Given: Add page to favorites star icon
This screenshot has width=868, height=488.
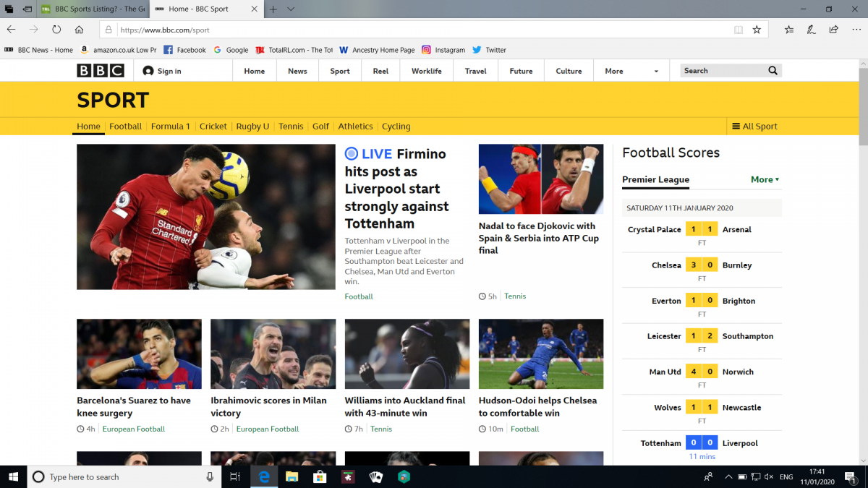Looking at the screenshot, I should pos(757,30).
